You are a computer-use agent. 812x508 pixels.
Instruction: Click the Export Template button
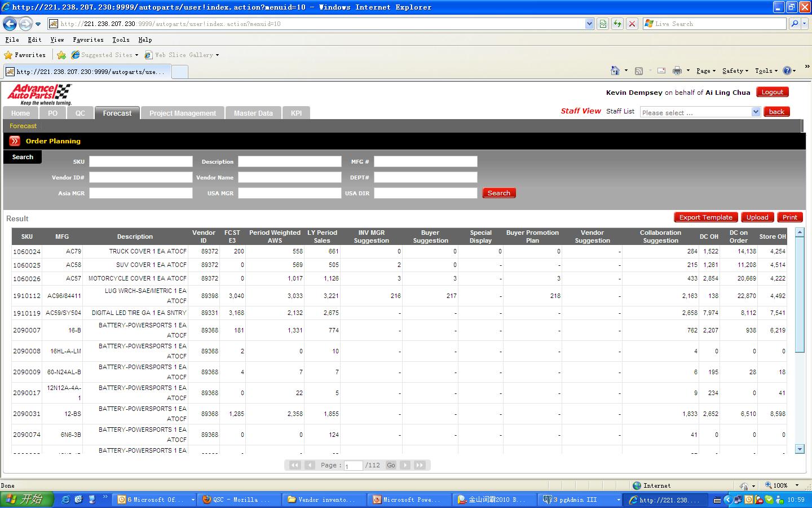(x=705, y=217)
